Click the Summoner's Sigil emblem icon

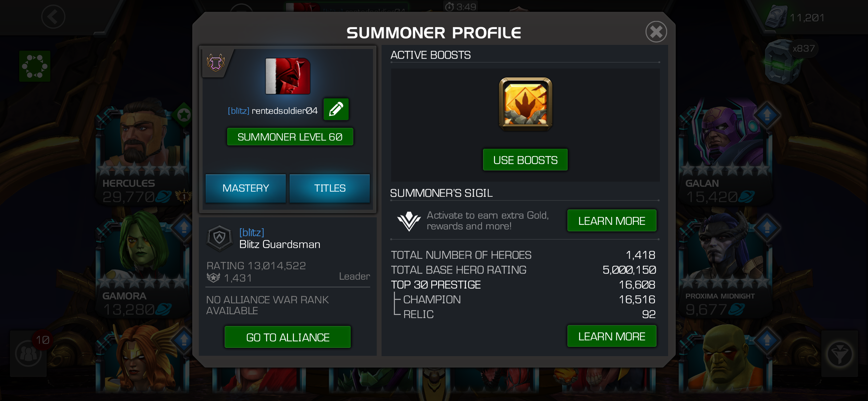409,221
